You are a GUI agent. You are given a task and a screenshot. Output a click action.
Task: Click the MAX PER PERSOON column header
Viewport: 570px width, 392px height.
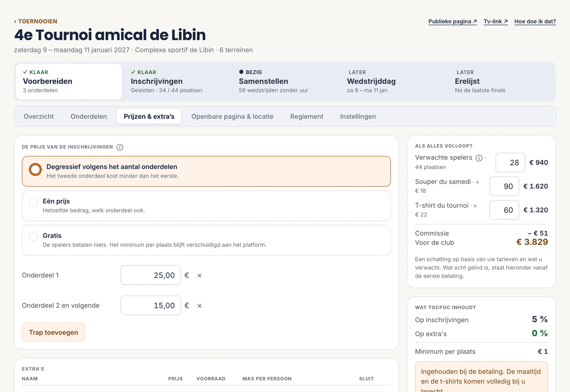point(267,379)
